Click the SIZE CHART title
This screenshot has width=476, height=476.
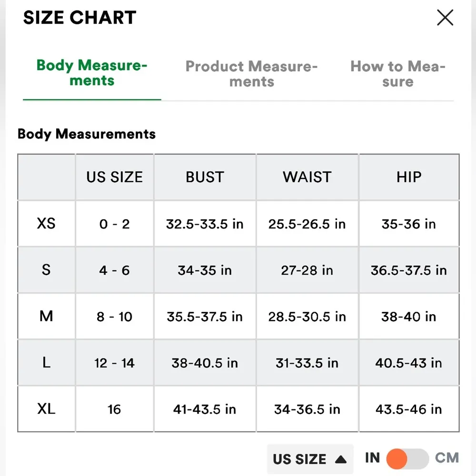pos(79,18)
